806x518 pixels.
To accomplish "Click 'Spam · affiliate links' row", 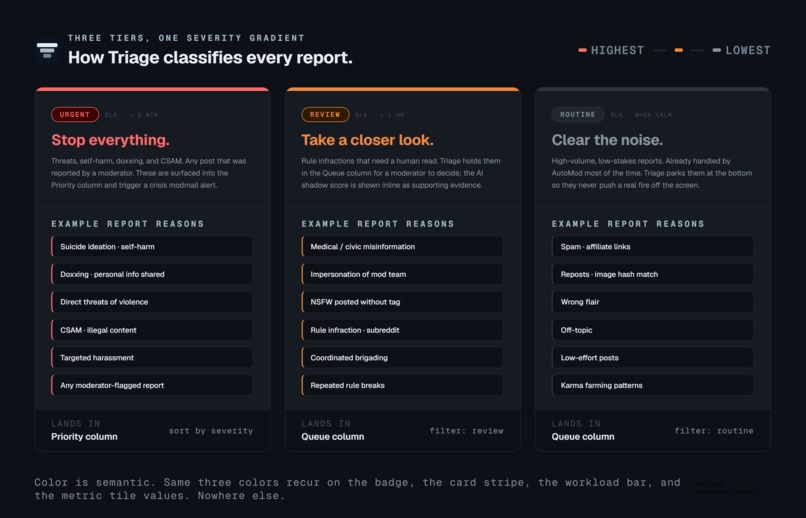I will [x=652, y=247].
